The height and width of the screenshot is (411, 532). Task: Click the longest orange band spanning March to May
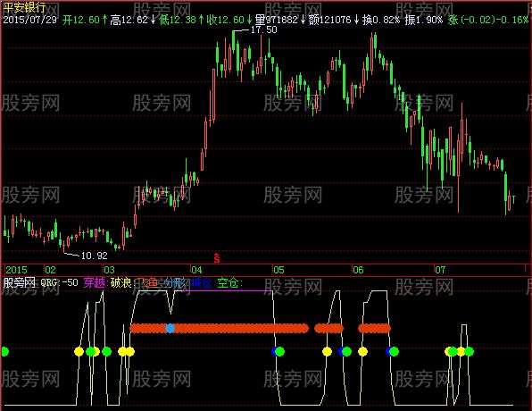tap(220, 328)
